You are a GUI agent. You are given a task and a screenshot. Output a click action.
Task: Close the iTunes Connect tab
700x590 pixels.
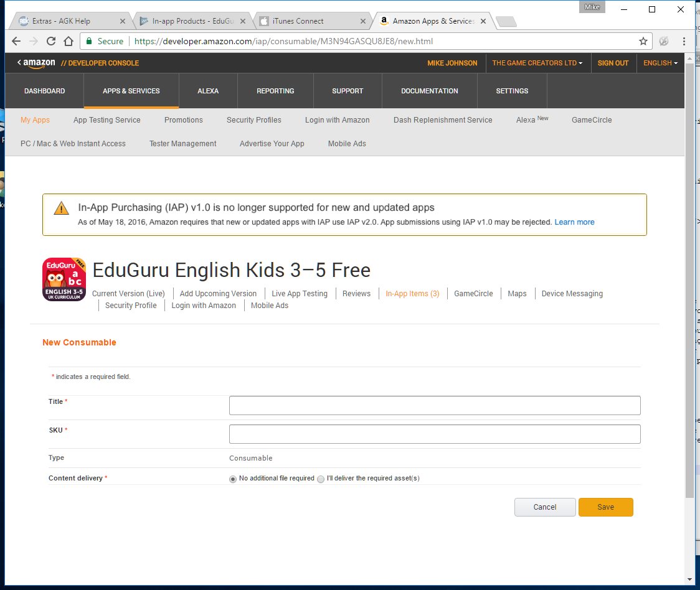click(x=363, y=21)
